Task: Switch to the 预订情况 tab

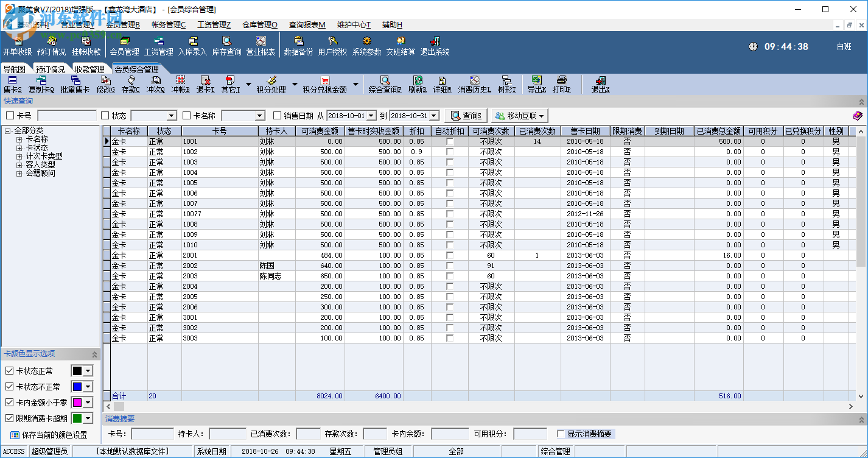Action: [x=50, y=69]
